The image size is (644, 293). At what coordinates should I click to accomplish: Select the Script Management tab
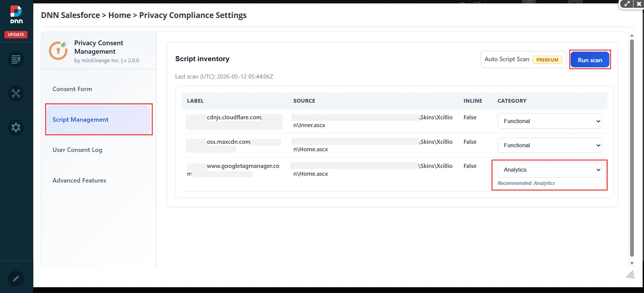99,119
